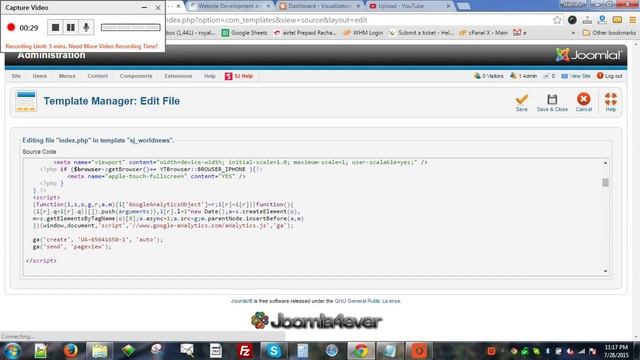
Task: Open GNU General Public License link
Action: tap(367, 301)
